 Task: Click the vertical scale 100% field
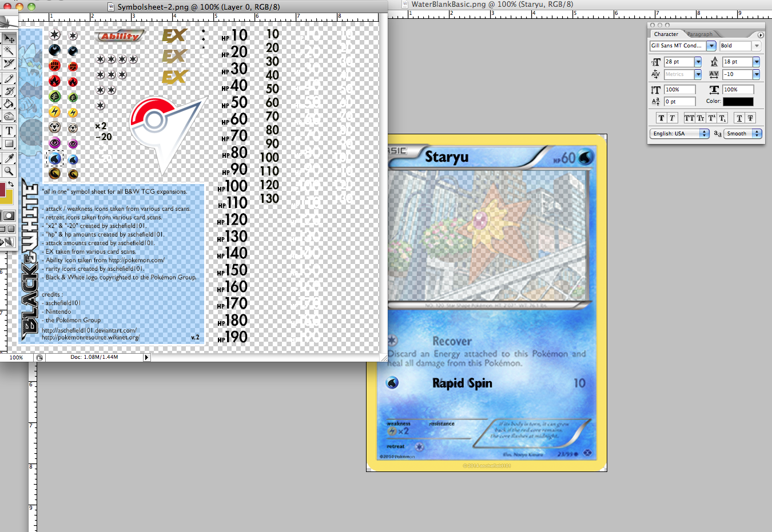679,90
